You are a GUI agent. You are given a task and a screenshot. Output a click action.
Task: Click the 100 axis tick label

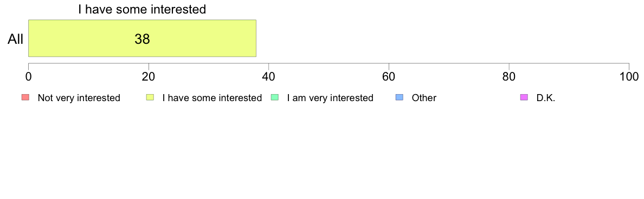click(629, 77)
